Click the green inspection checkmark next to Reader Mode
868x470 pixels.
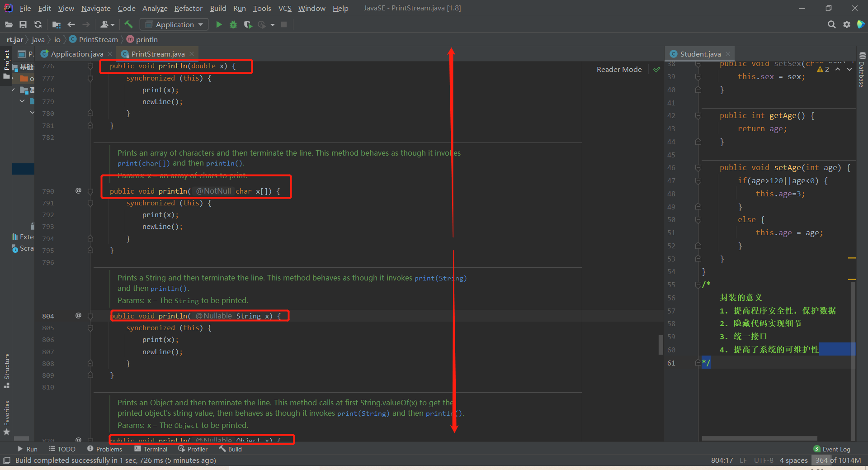[x=657, y=69]
